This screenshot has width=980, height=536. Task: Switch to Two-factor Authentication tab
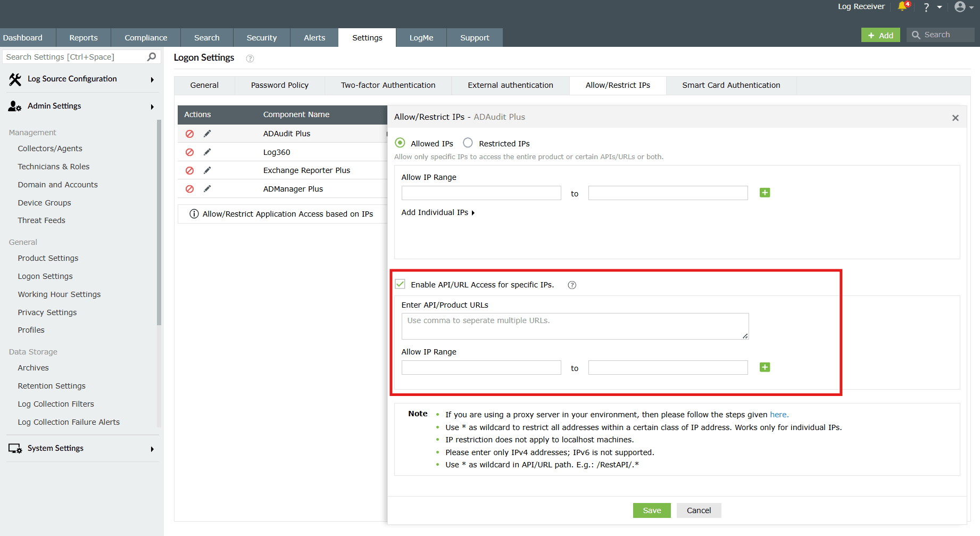(x=388, y=85)
